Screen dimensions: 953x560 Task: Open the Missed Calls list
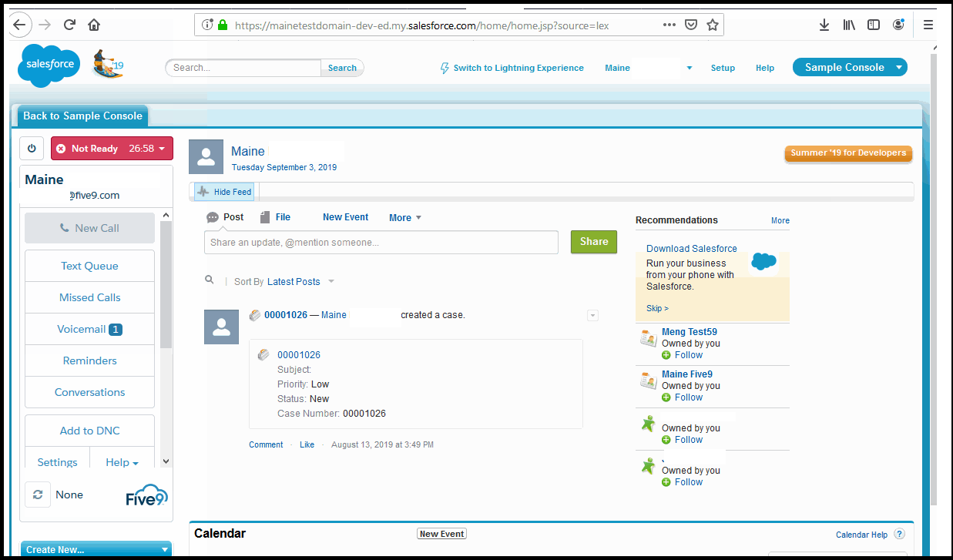89,297
